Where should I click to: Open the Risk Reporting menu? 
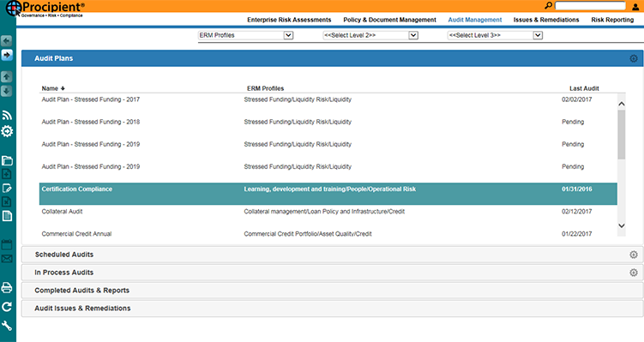coord(612,20)
